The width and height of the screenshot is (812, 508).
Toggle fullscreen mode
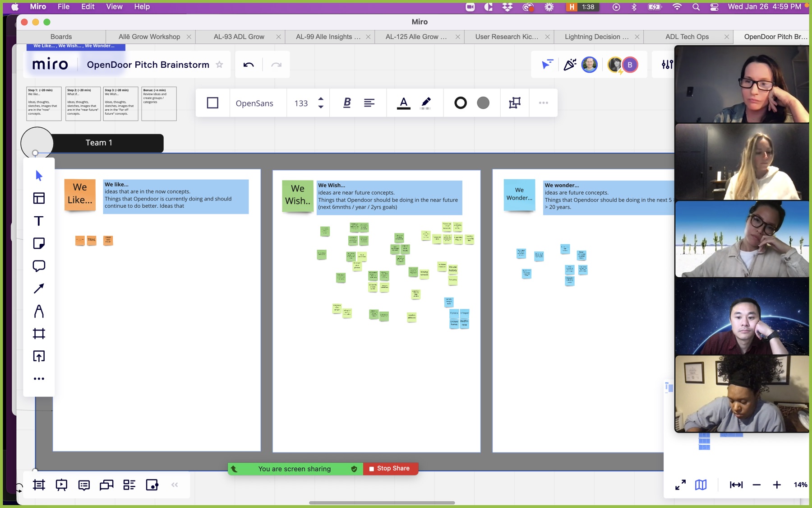pos(680,485)
